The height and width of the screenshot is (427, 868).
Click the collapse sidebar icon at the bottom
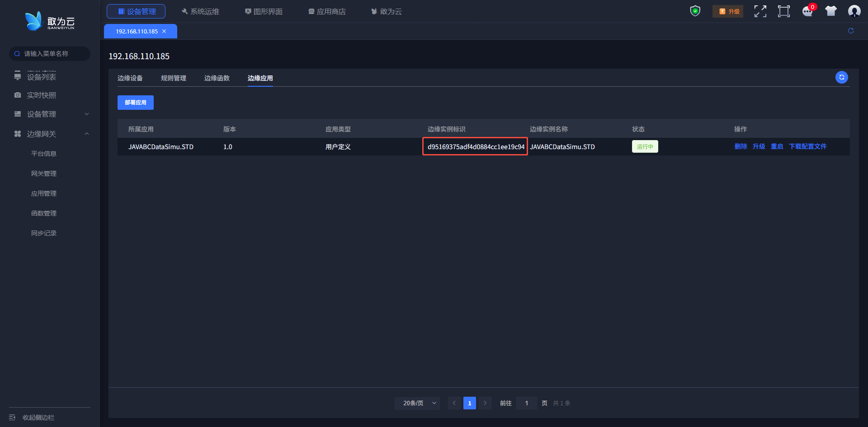(12, 418)
